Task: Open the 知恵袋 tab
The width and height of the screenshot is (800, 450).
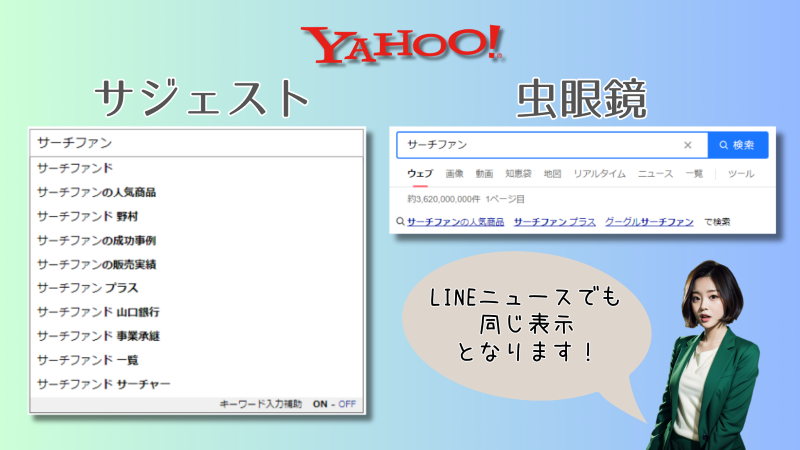Action: point(518,174)
